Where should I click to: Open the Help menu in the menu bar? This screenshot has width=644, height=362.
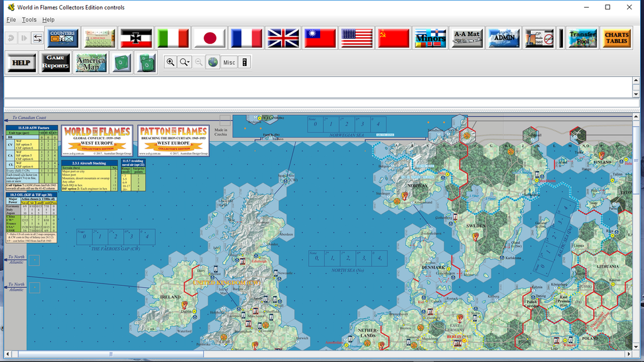click(x=48, y=19)
